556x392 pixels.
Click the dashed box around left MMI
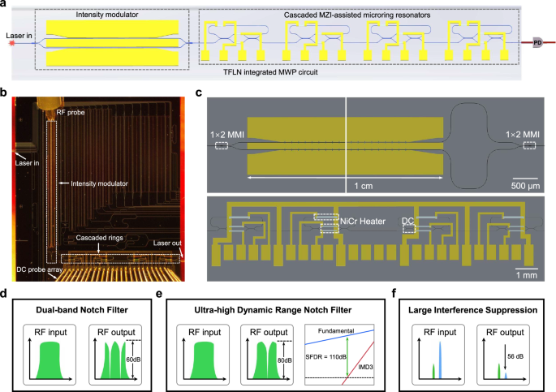point(222,145)
